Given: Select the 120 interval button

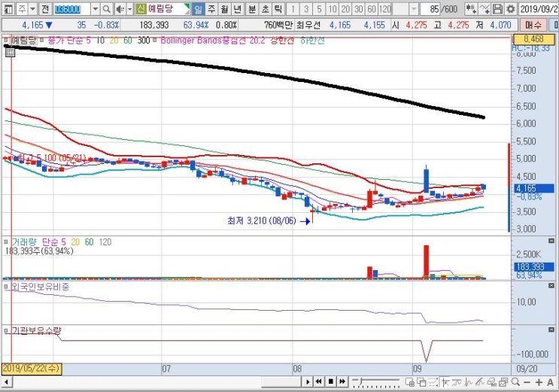Looking at the screenshot, I should click(385, 9).
